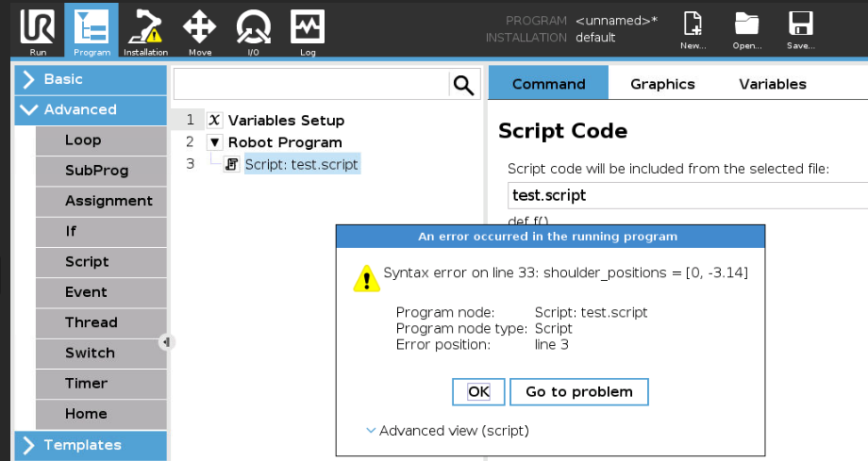The image size is (868, 461).
Task: Click the Go to problem button
Action: click(579, 392)
